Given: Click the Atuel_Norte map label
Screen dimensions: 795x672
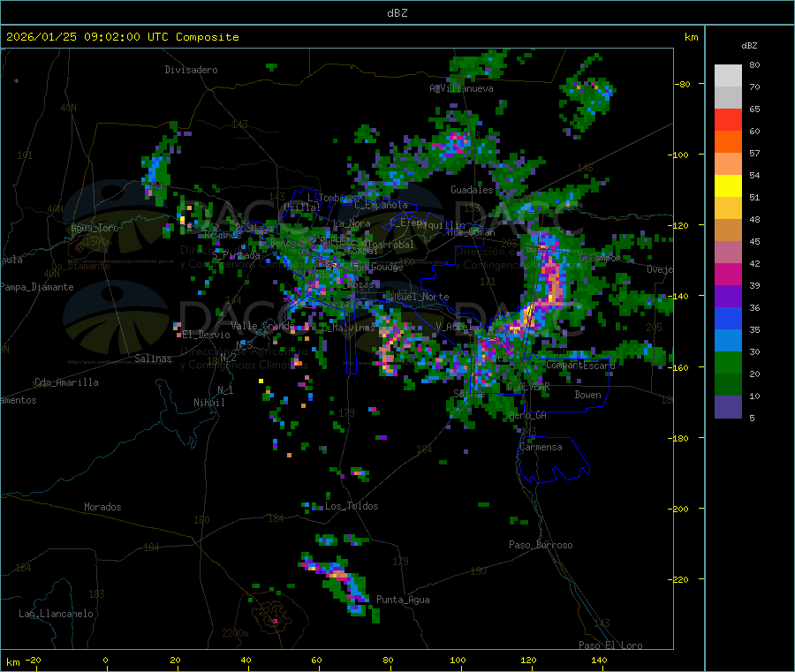Looking at the screenshot, I should [x=420, y=297].
